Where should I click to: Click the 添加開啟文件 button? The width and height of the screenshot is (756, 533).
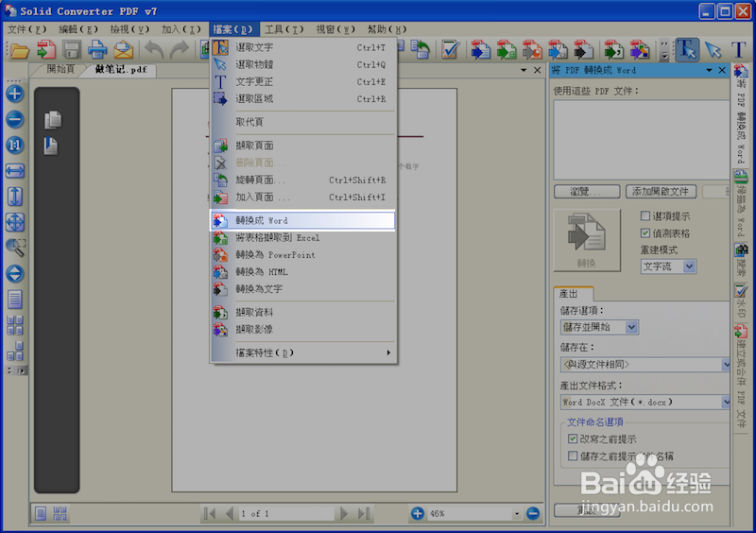[x=661, y=192]
